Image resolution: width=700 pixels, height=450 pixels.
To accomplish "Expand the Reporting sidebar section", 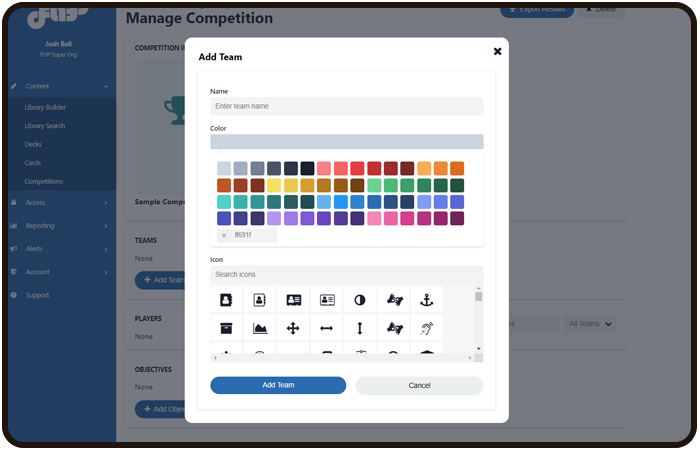I will point(62,226).
